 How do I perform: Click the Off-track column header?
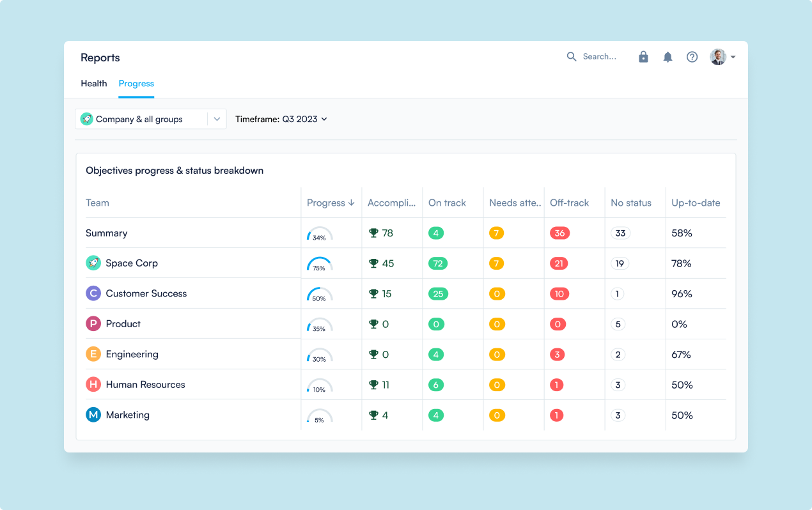click(x=569, y=203)
